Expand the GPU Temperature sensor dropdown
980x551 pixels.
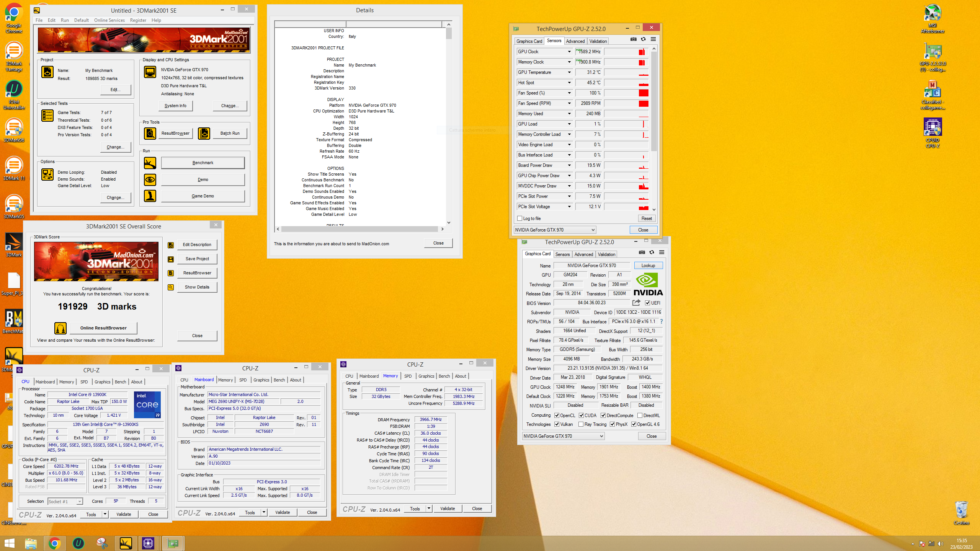click(569, 72)
